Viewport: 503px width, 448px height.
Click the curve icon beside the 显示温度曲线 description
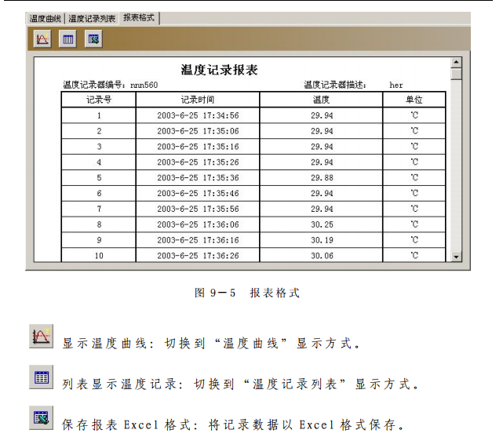tap(41, 337)
